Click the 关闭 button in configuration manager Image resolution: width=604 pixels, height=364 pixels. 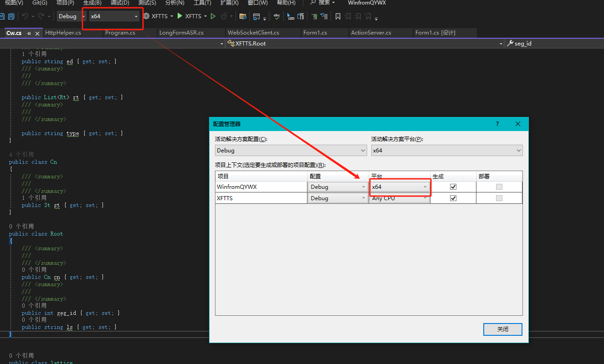coord(503,329)
